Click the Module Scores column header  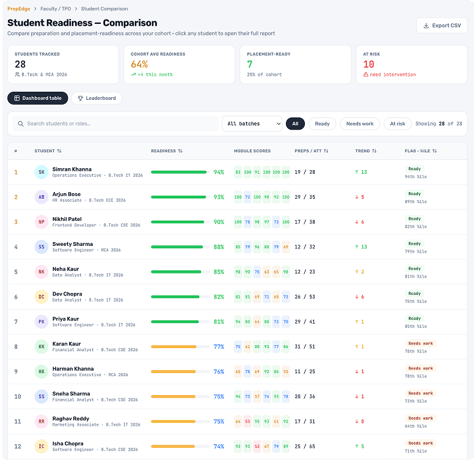click(x=252, y=150)
